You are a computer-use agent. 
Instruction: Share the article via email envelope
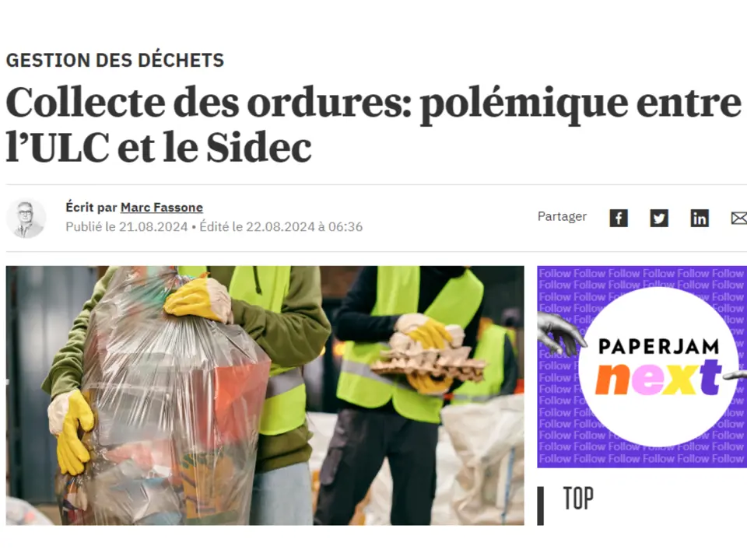point(739,218)
